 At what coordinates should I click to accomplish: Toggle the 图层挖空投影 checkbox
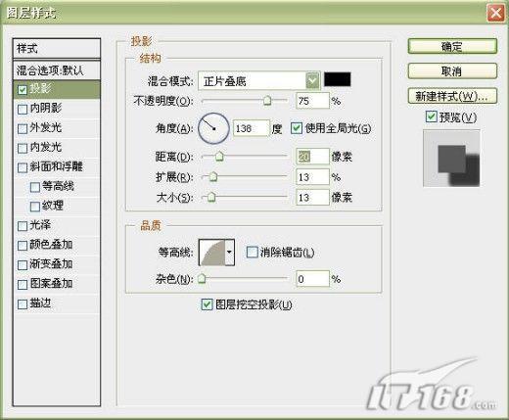tap(207, 304)
